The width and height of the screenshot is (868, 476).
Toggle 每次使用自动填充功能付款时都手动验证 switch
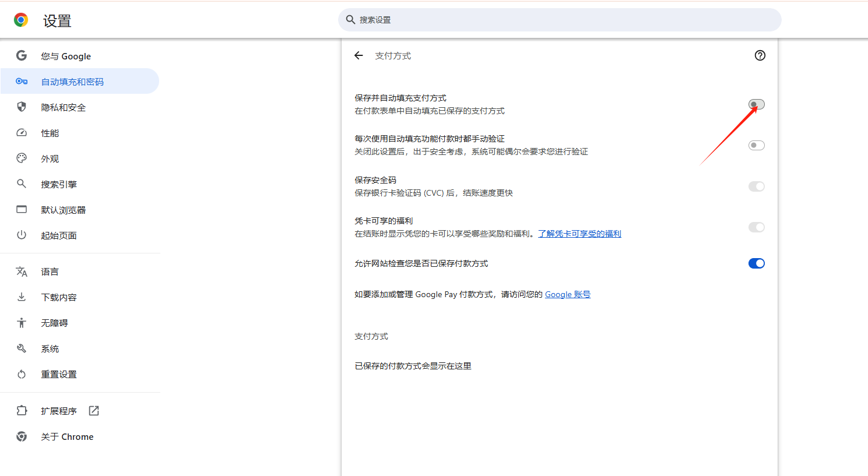pyautogui.click(x=756, y=145)
